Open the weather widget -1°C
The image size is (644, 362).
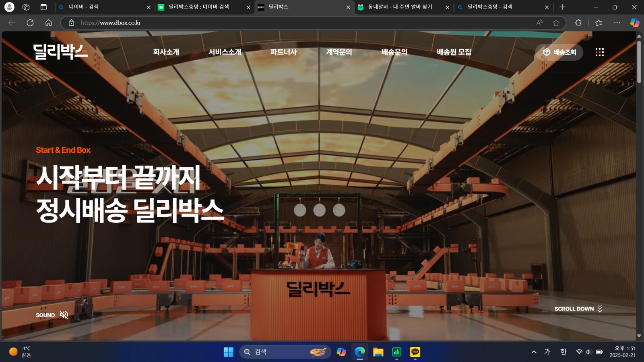click(x=20, y=352)
